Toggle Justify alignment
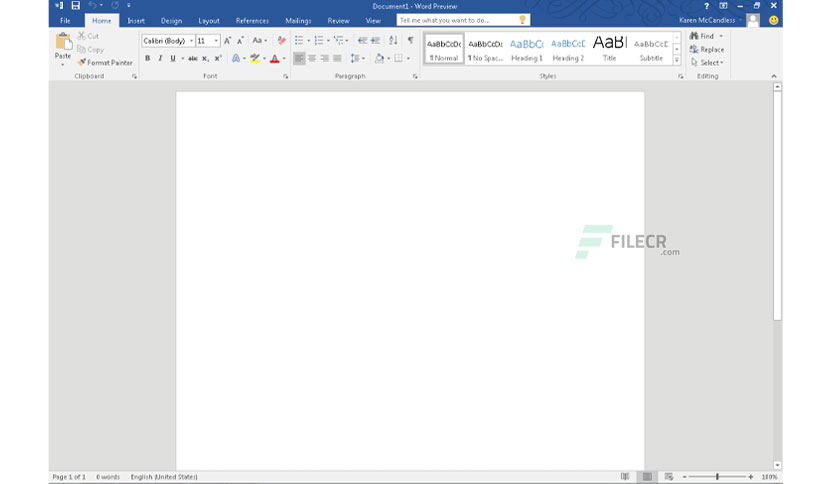 click(337, 59)
